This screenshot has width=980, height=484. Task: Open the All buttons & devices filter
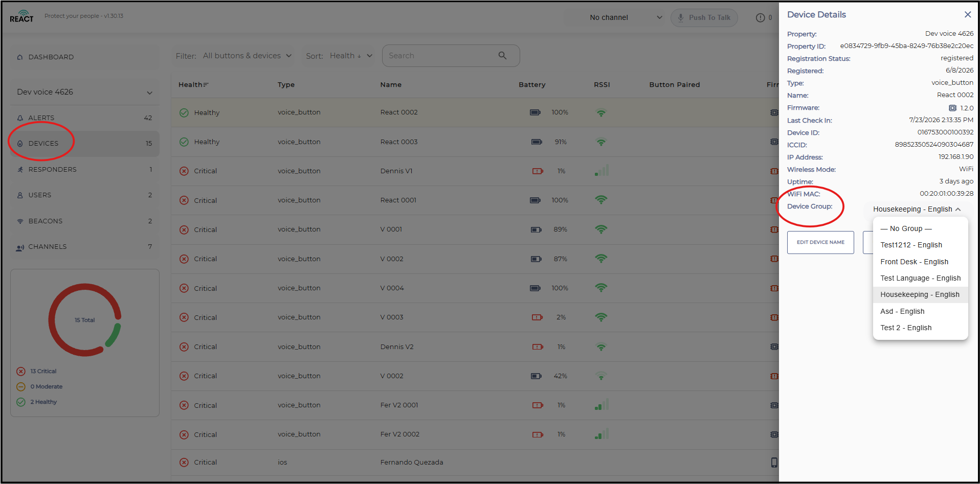(x=247, y=56)
